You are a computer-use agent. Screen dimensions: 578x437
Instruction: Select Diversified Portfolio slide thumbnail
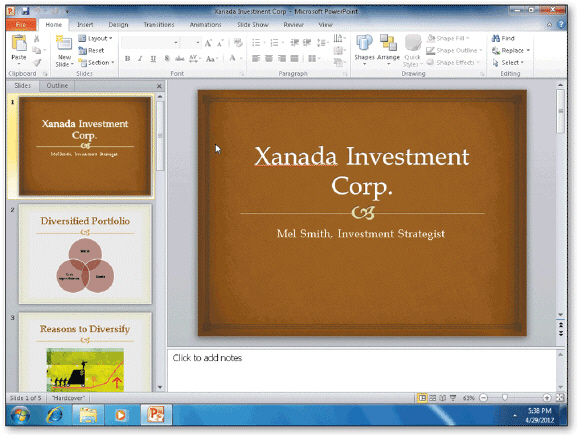click(85, 254)
